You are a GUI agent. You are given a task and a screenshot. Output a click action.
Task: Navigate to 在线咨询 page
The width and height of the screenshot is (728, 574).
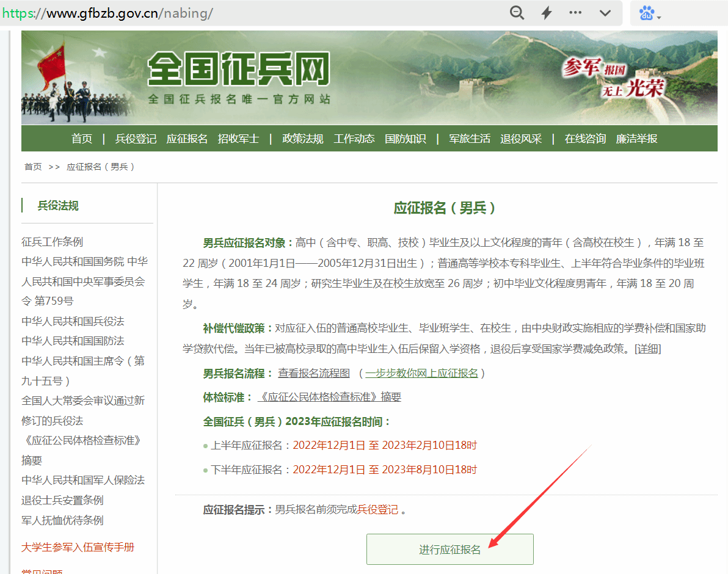coord(585,139)
